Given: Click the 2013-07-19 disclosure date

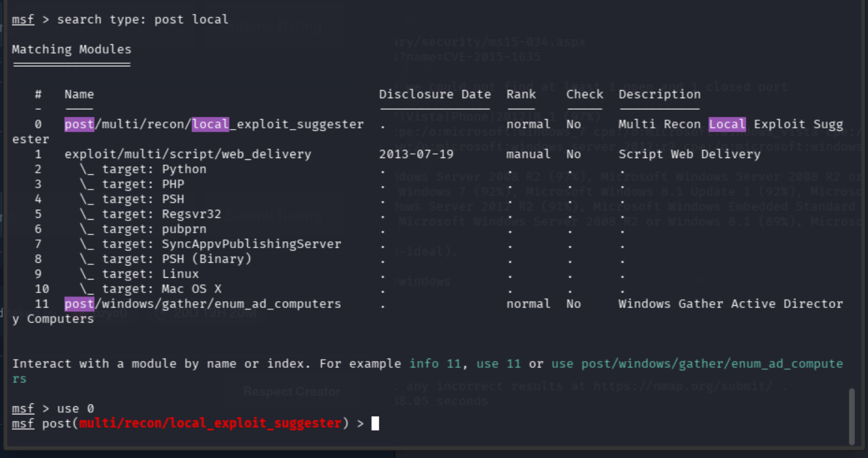Looking at the screenshot, I should coord(416,154).
